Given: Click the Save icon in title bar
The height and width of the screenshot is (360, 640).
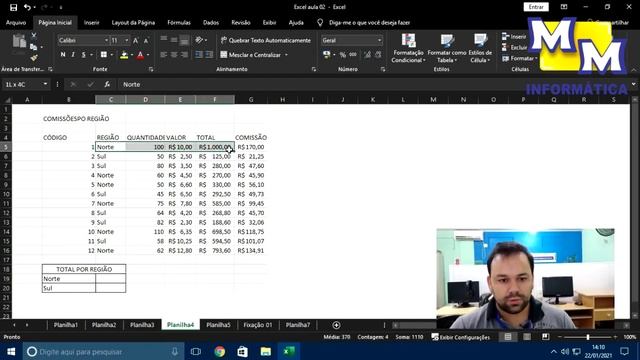Looking at the screenshot, I should click(13, 7).
